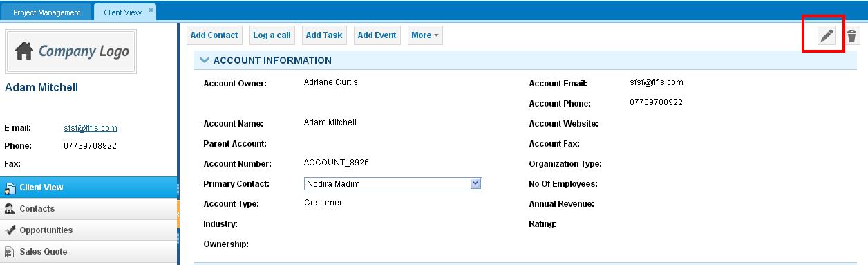This screenshot has width=868, height=265.
Task: Click the Customer account type value
Action: pyautogui.click(x=323, y=203)
